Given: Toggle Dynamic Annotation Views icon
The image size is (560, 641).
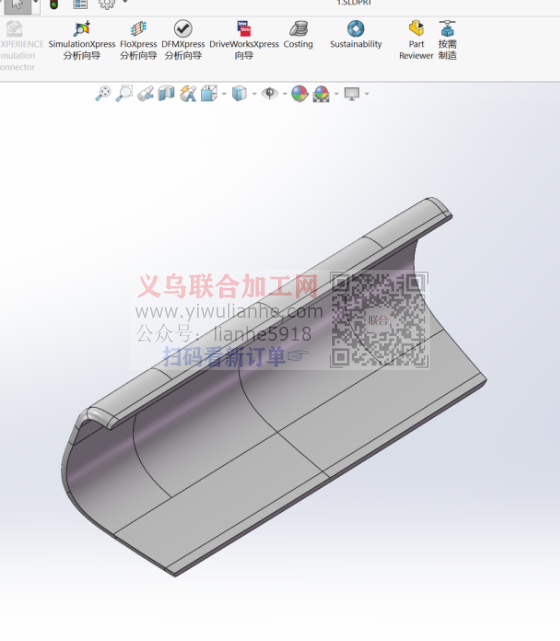Looking at the screenshot, I should click(x=188, y=94).
